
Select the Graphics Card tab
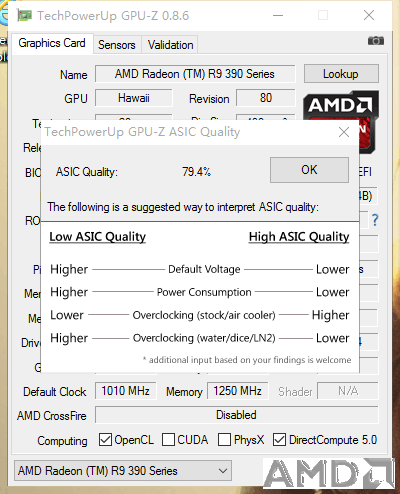click(x=52, y=43)
